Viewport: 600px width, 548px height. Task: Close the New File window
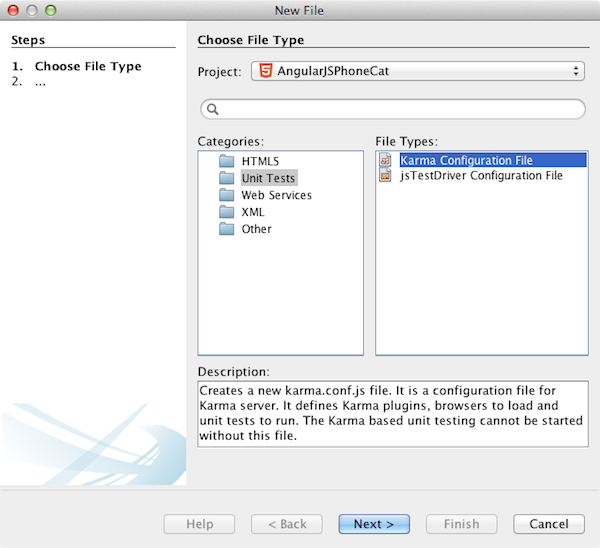tap(13, 10)
